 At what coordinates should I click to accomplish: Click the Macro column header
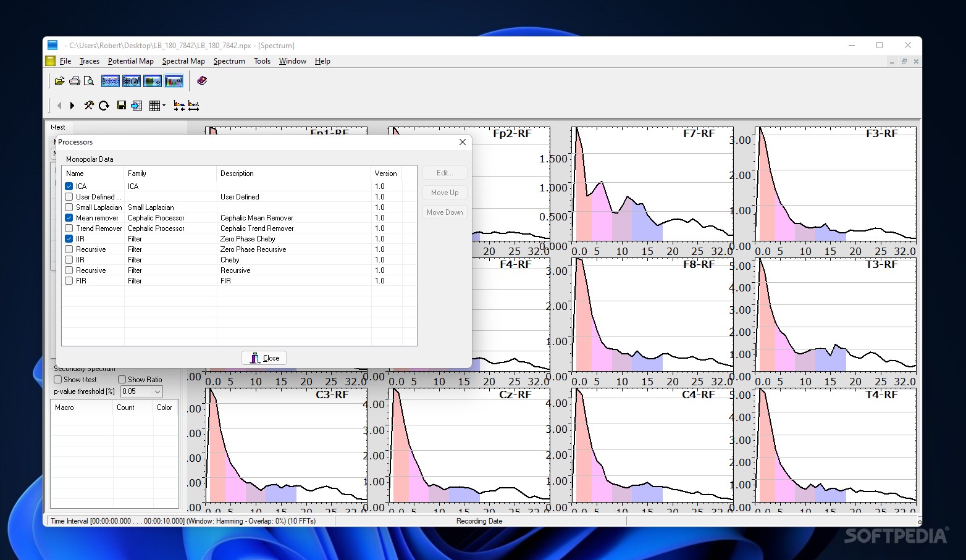pos(82,407)
